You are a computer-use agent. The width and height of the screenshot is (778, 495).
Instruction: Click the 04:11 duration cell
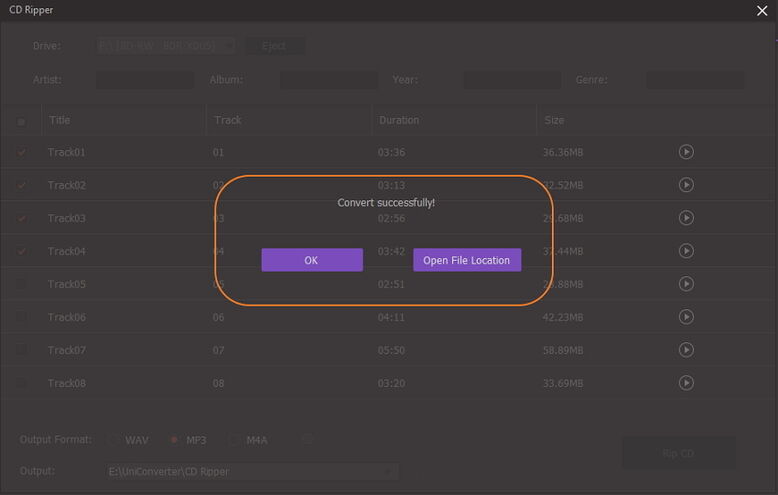click(x=391, y=317)
